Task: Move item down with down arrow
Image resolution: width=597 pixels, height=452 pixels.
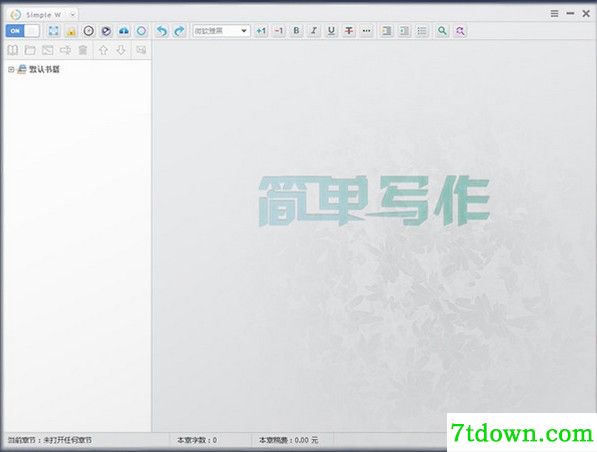Action: click(121, 50)
